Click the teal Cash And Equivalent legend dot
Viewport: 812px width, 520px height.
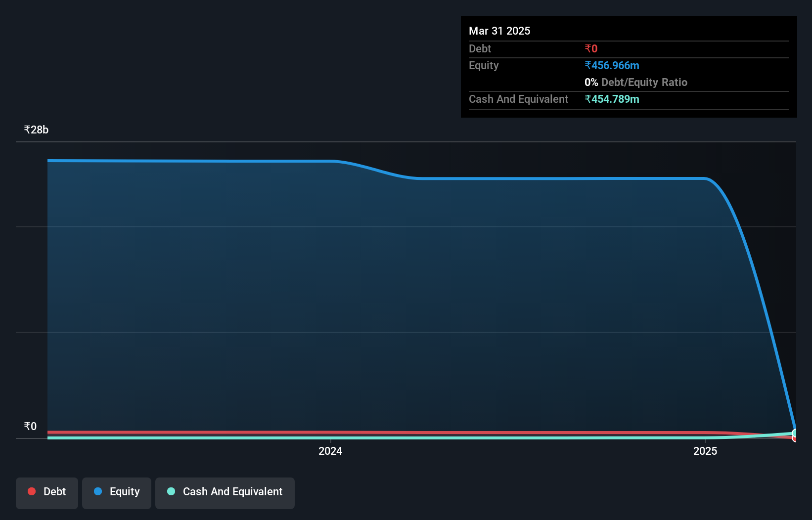[171, 491]
